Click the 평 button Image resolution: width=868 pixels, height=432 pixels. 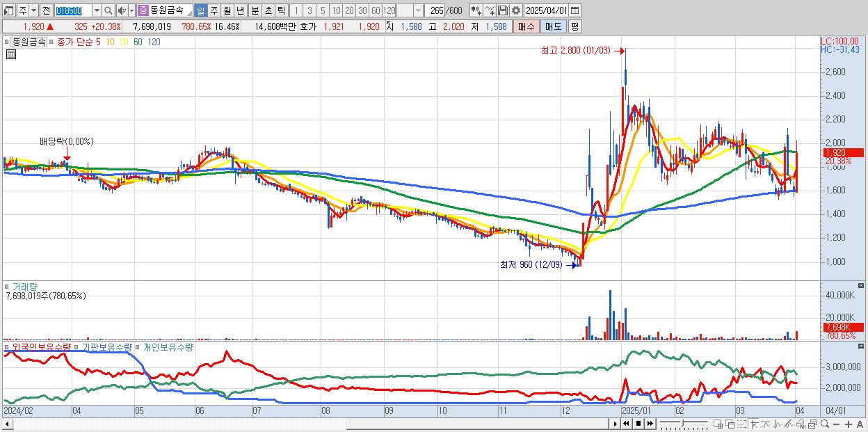point(574,26)
